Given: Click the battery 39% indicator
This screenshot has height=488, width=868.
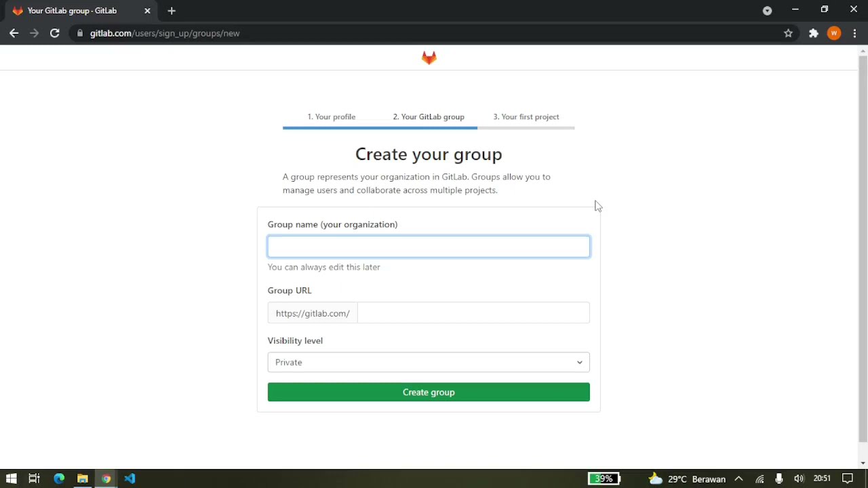Looking at the screenshot, I should click(604, 479).
